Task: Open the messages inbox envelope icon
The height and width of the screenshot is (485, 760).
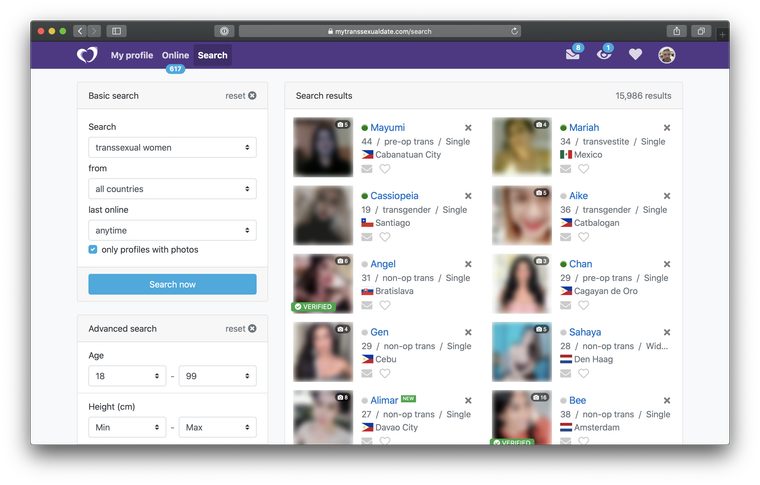Action: (573, 54)
